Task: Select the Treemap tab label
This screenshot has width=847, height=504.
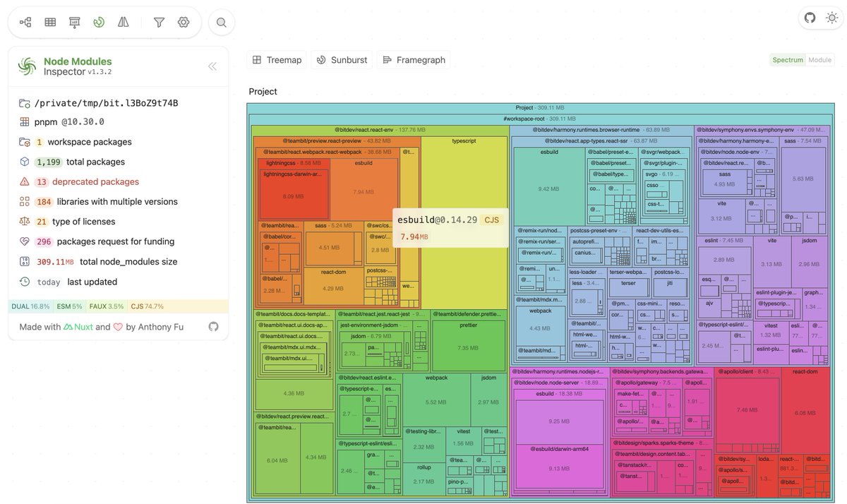Action: [284, 60]
